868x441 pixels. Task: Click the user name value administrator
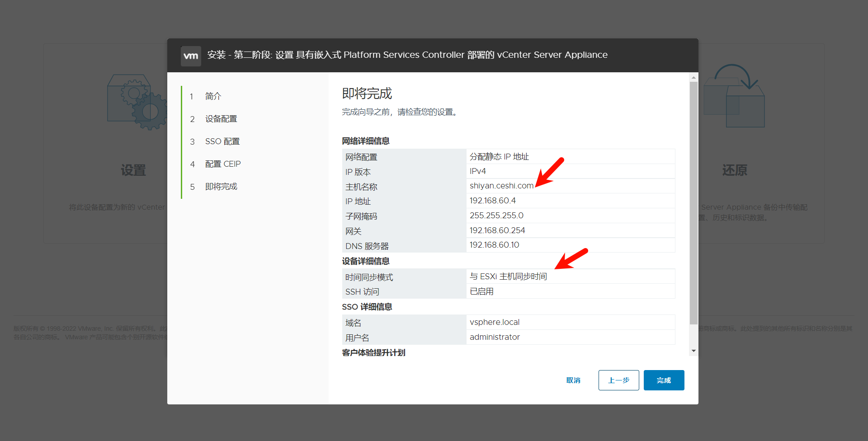(x=495, y=337)
